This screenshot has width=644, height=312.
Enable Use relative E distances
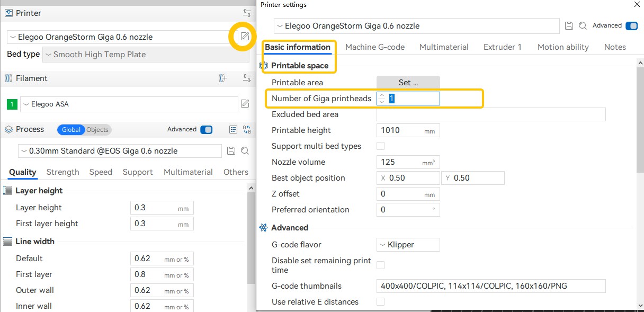(380, 301)
